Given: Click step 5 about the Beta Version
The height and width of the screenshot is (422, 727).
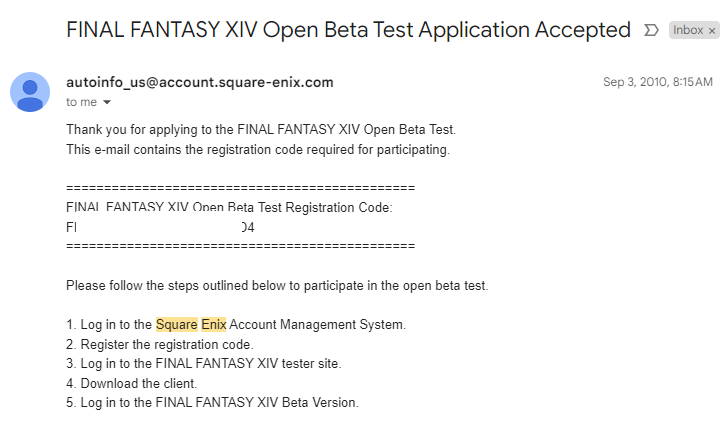Looking at the screenshot, I should tap(212, 402).
